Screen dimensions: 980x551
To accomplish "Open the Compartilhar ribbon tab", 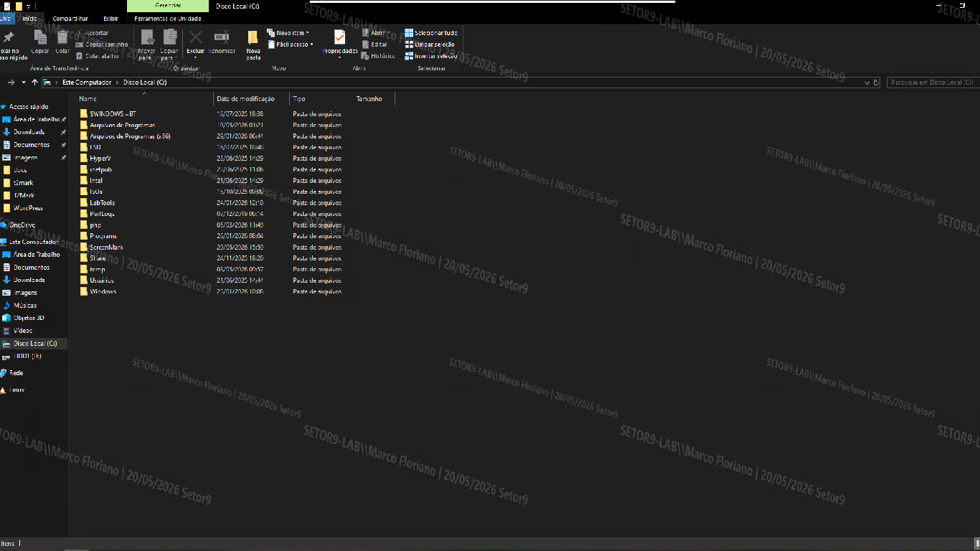I will coord(70,19).
